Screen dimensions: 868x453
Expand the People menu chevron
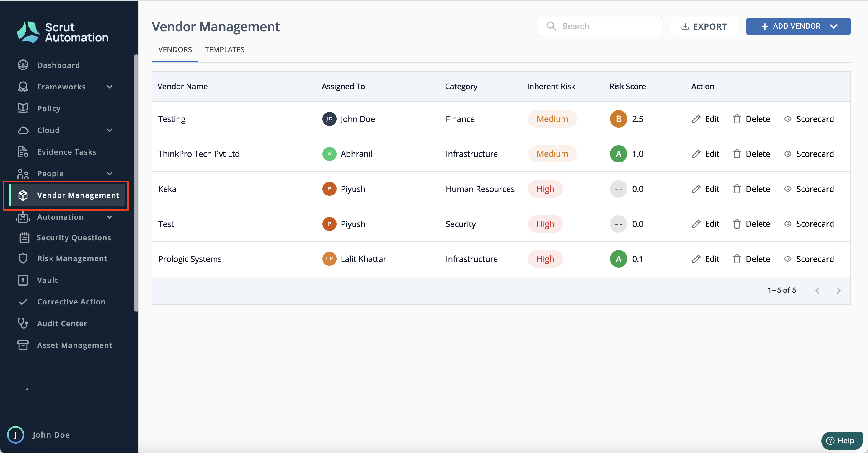tap(110, 174)
